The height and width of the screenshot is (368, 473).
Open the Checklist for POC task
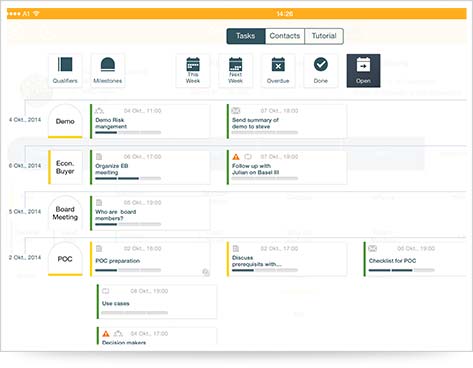[415, 259]
